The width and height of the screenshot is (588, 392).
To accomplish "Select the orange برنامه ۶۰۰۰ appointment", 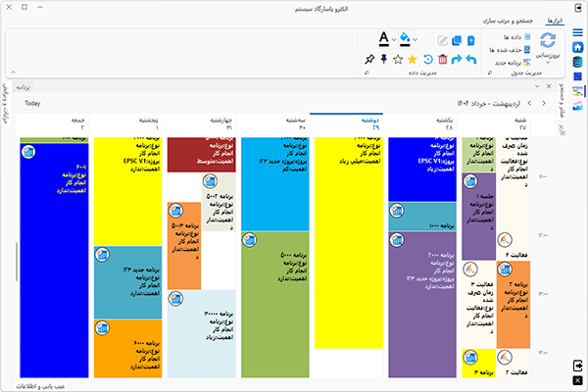I will coord(127,349).
